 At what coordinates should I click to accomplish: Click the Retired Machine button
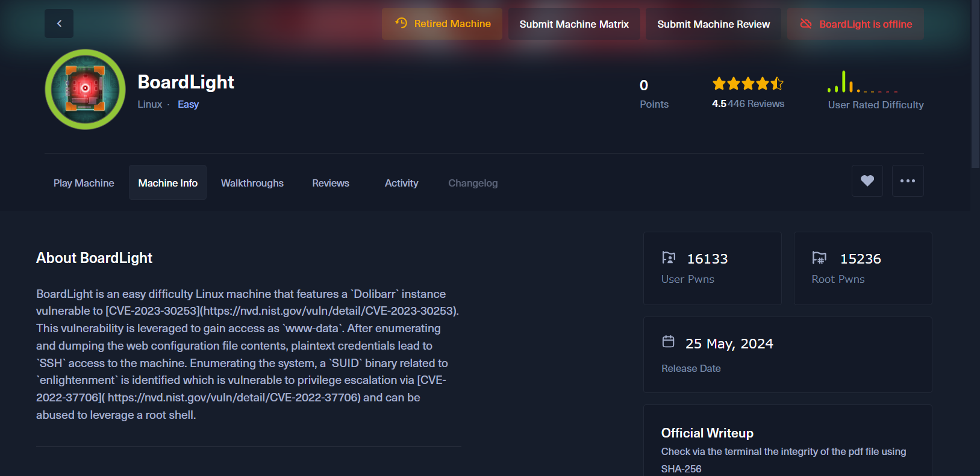click(x=442, y=24)
